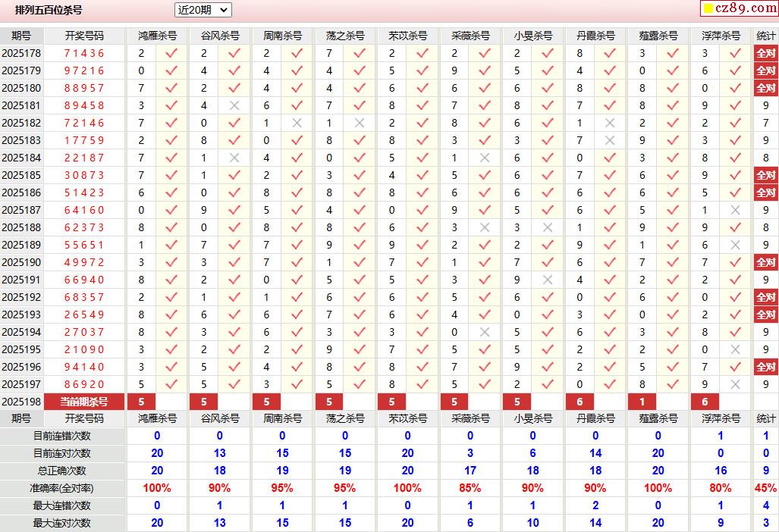Click the red checkmark for 小旻杀号 in row 2025190
The image size is (779, 532).
(547, 262)
